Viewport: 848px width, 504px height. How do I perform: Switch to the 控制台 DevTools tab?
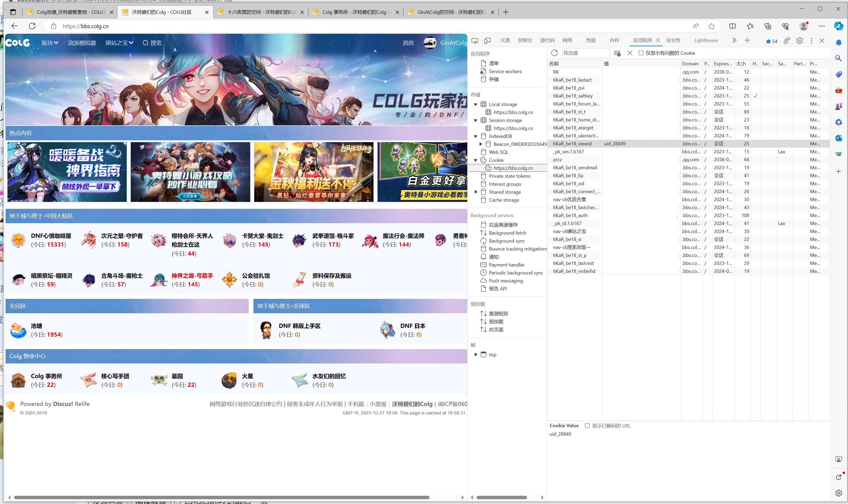tap(525, 40)
